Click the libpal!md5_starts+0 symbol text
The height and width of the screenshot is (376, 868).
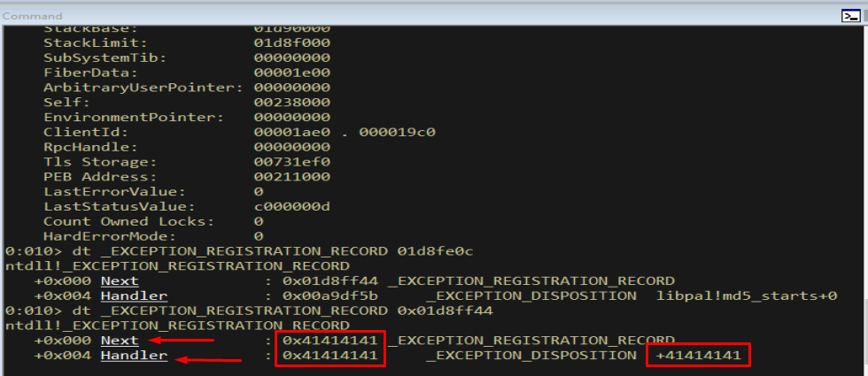pyautogui.click(x=746, y=295)
